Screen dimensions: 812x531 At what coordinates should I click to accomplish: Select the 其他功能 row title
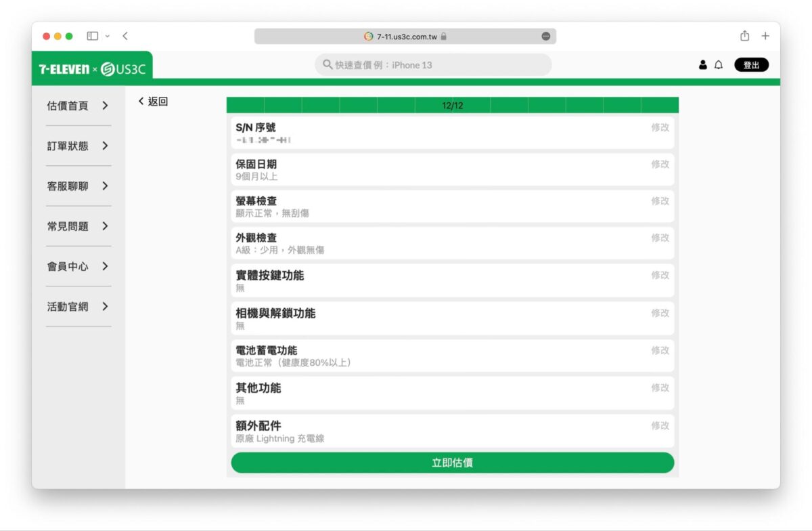(258, 387)
